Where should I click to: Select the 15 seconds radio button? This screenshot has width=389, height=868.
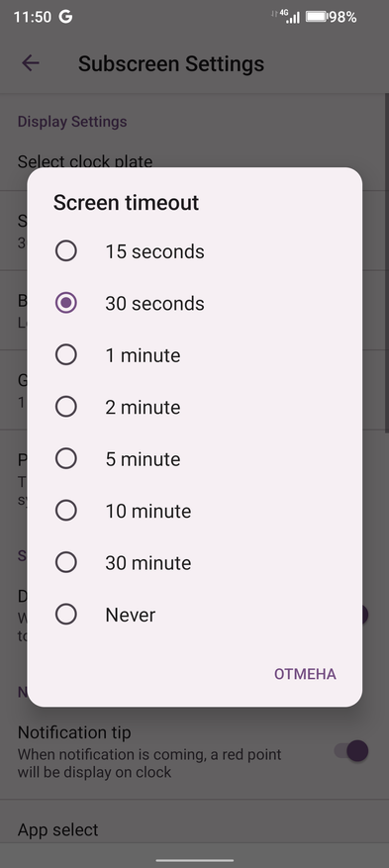point(66,251)
